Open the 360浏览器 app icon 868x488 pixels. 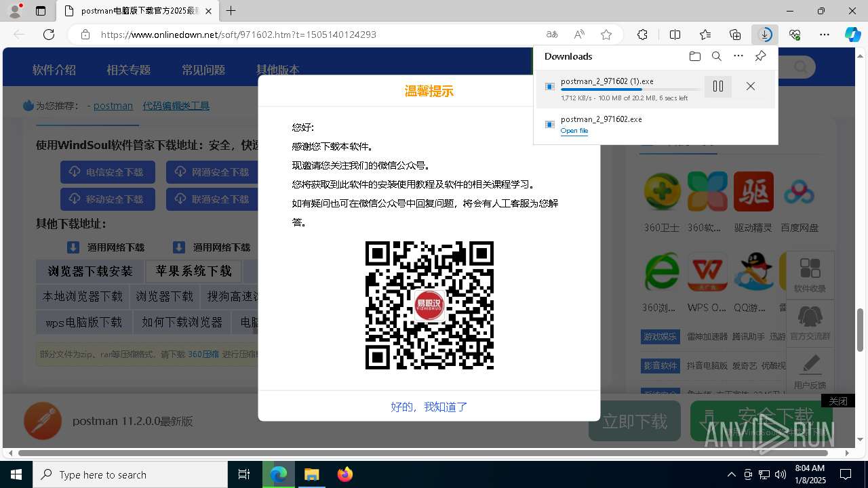[x=662, y=272]
